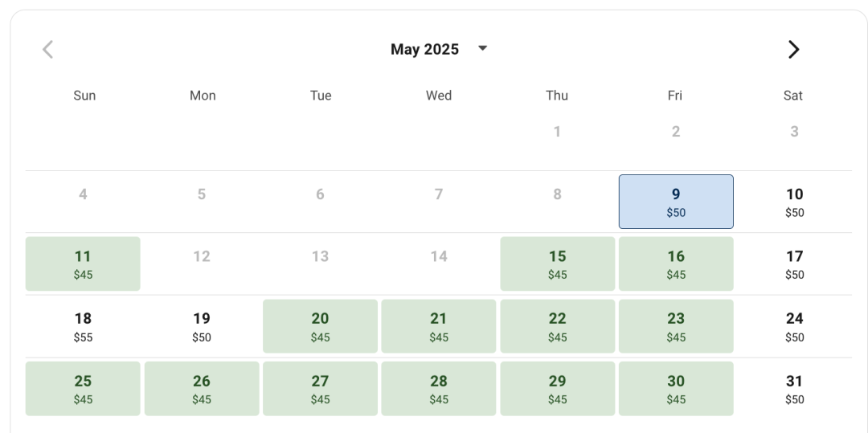Choose Wednesday May 28 date
The width and height of the screenshot is (868, 433).
click(x=439, y=389)
